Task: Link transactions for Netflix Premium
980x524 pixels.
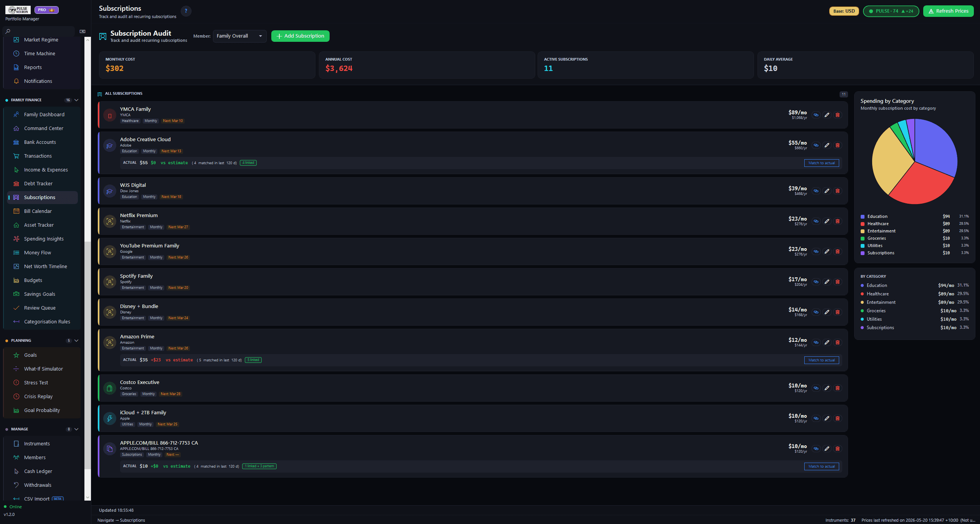Action: point(816,221)
